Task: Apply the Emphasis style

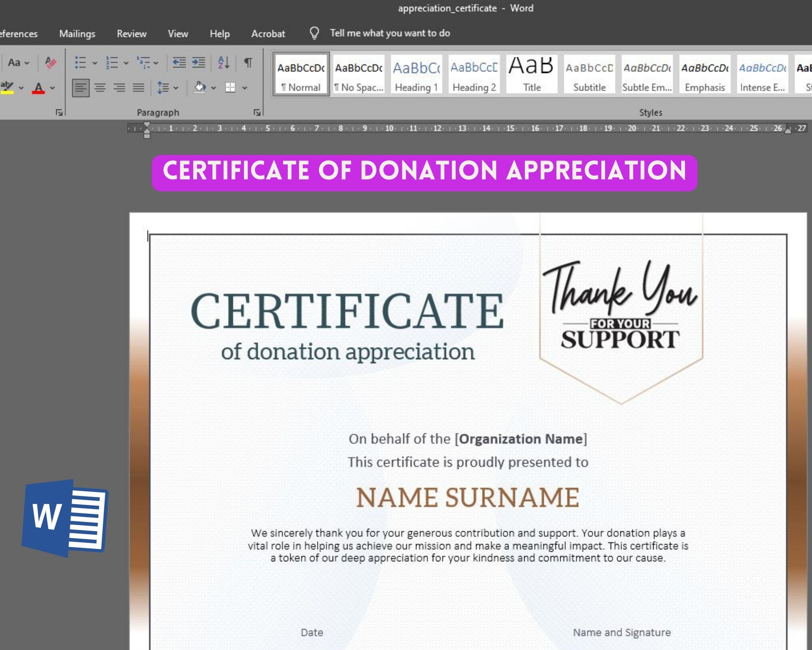Action: point(705,74)
